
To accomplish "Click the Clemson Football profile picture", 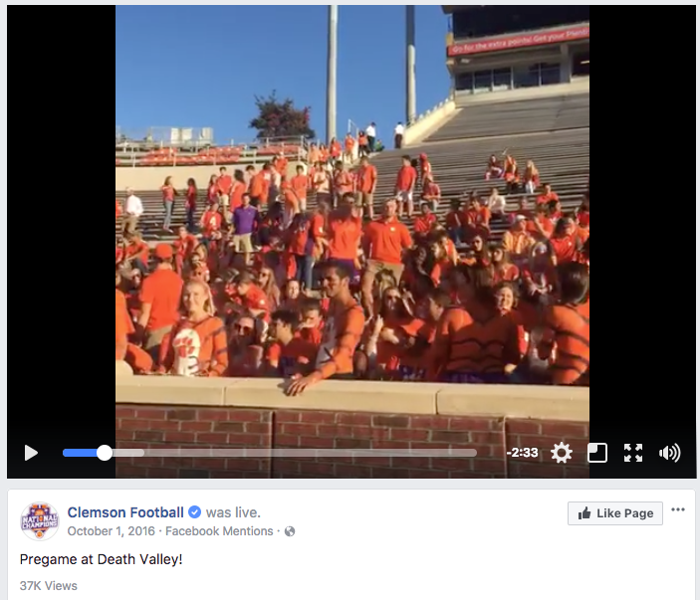I will coord(40,521).
